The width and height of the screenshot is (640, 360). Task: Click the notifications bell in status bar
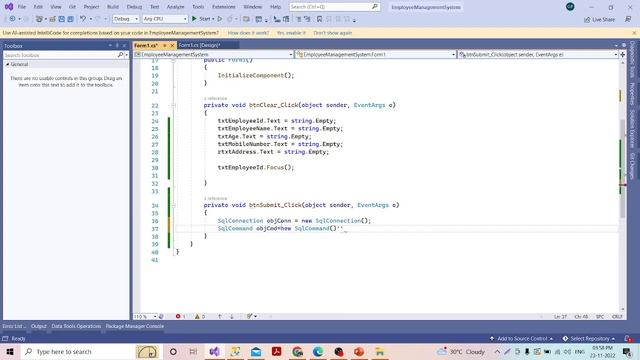[x=628, y=338]
